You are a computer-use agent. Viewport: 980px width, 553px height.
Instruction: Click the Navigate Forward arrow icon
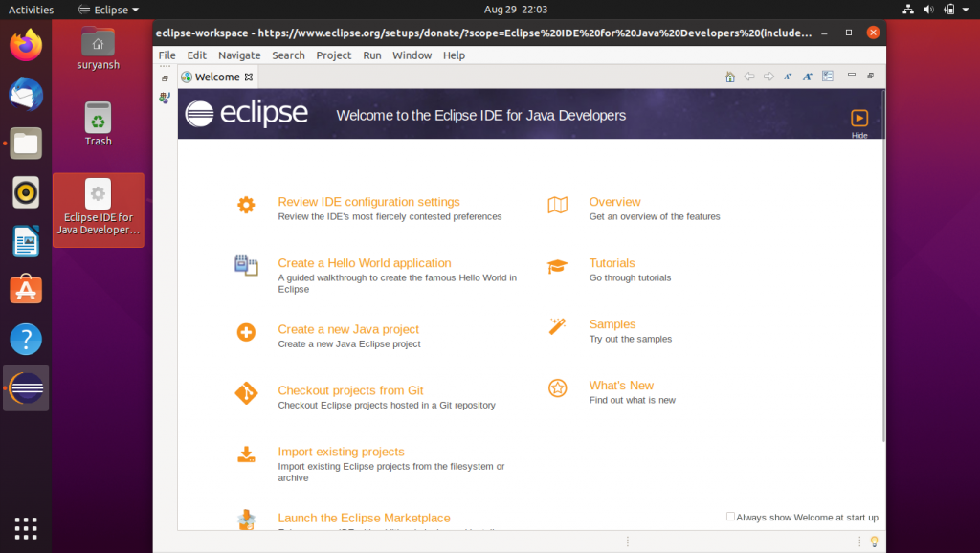pyautogui.click(x=768, y=77)
